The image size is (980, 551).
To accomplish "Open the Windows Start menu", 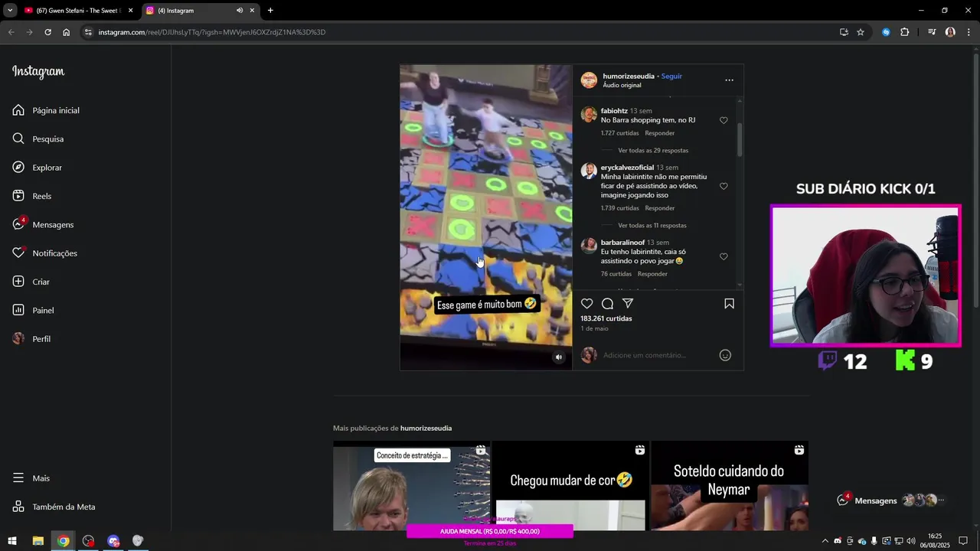I will pos(12,541).
